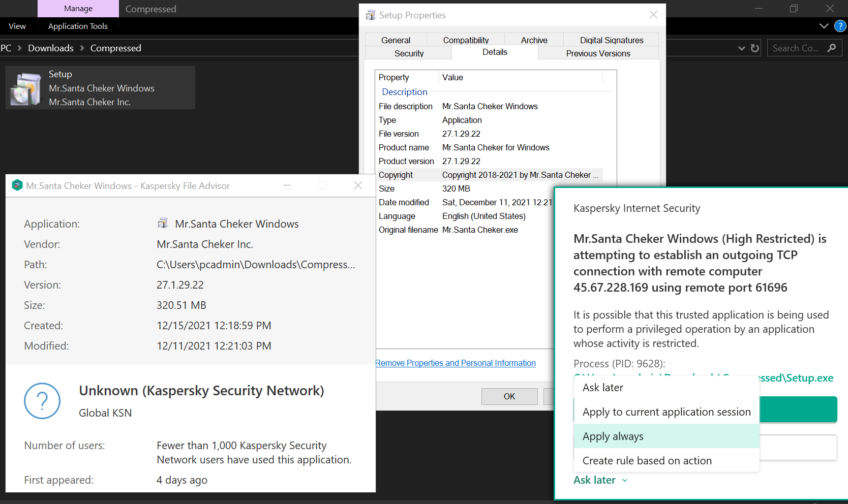Refresh the Explorer address bar location
Image resolution: width=848 pixels, height=504 pixels.
point(755,48)
